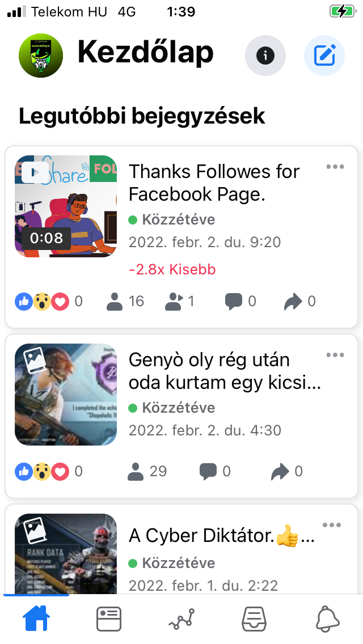Open the Cyber Diktátor post thumbnail
The width and height of the screenshot is (363, 644).
pyautogui.click(x=66, y=554)
